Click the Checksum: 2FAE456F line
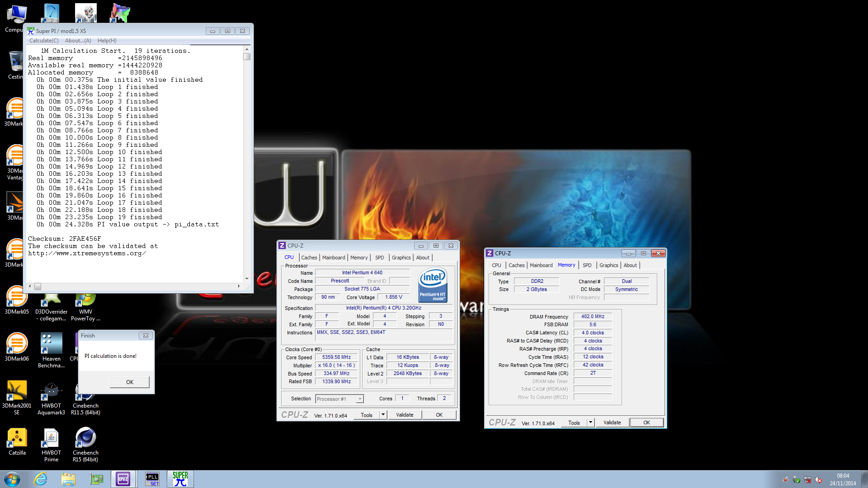Viewport: 868px width, 488px height. point(65,239)
